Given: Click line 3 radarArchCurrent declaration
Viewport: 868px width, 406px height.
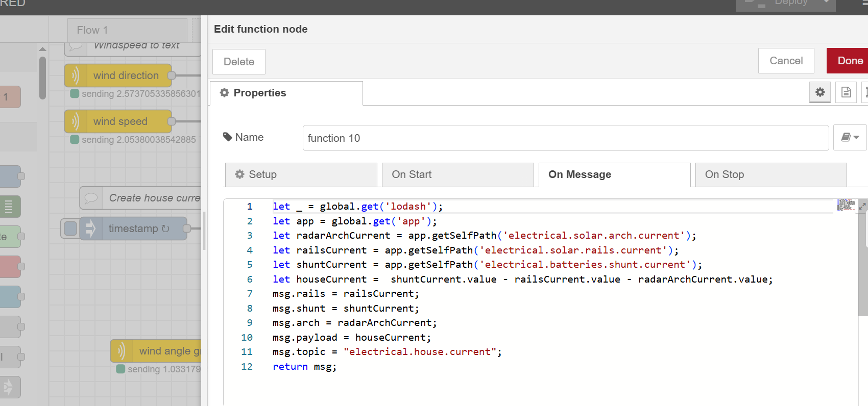Looking at the screenshot, I should [484, 236].
